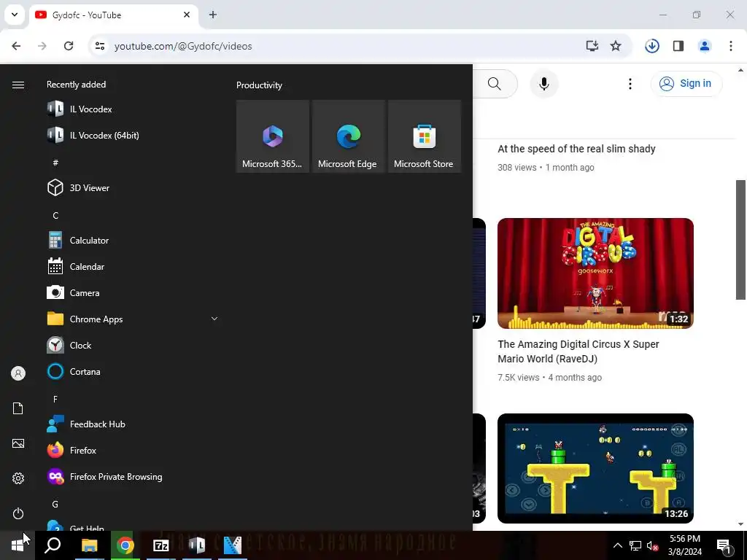Expand Chrome Apps folder chevron
Viewport: 747px width, 560px height.
tap(214, 319)
